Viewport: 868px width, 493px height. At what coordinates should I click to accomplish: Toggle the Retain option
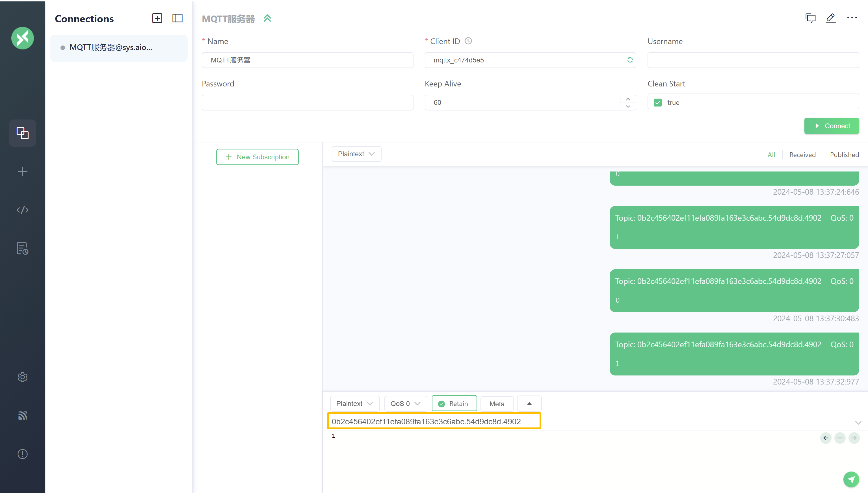tap(454, 403)
